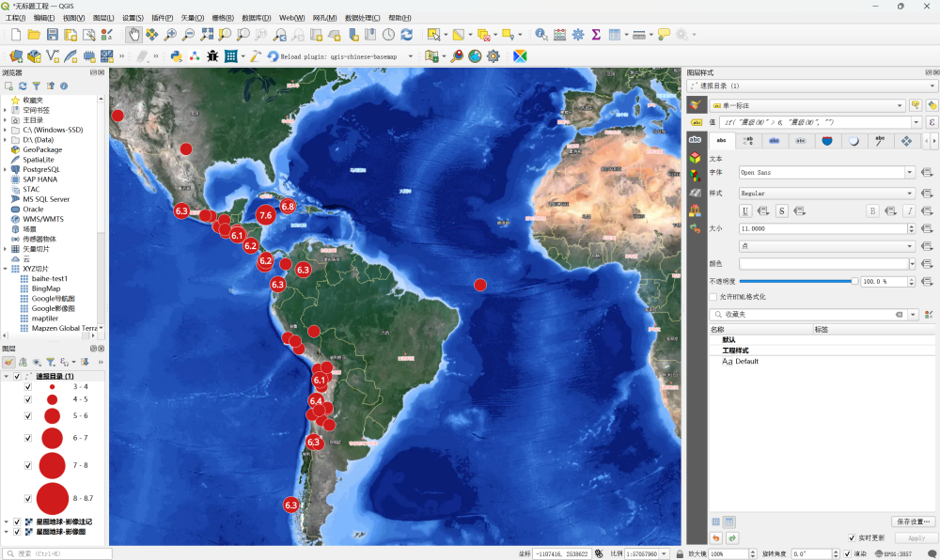Toggle visibility of the 6 - 7 class
Image resolution: width=940 pixels, height=560 pixels.
[28, 439]
